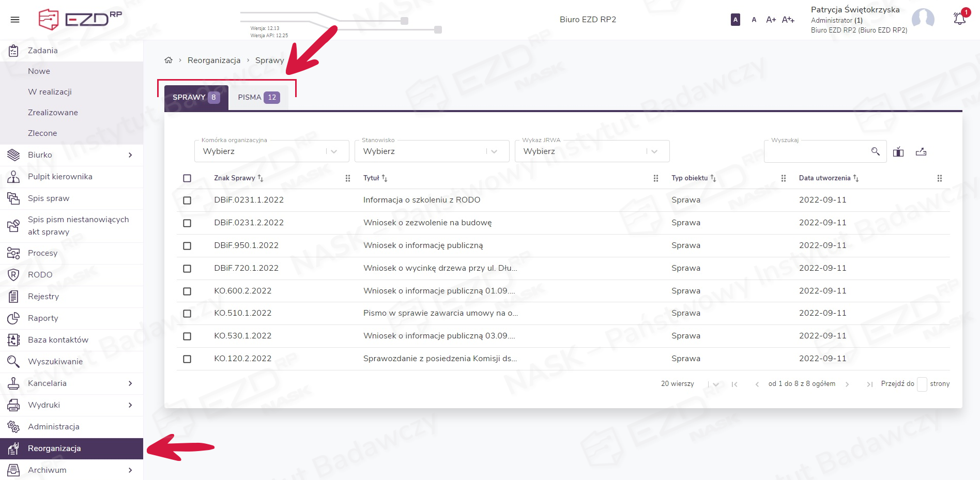Go to the W realizacji tasks
The width and height of the screenshot is (980, 480).
coord(50,92)
